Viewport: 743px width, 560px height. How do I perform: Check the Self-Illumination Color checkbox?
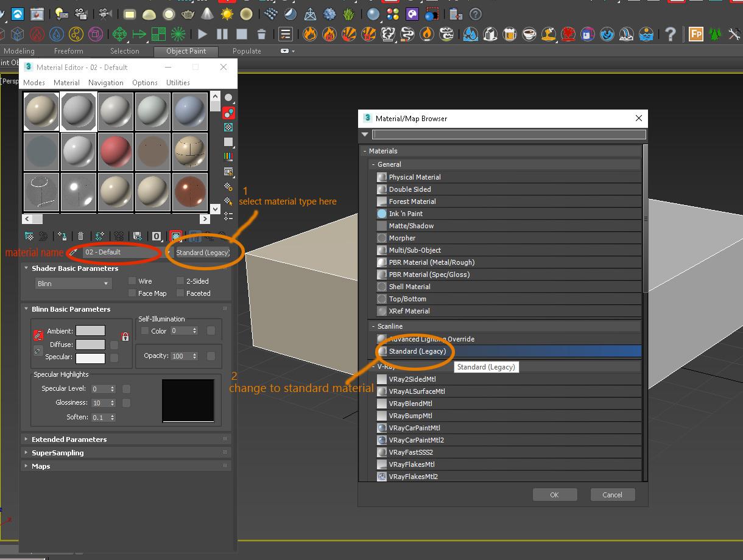145,331
